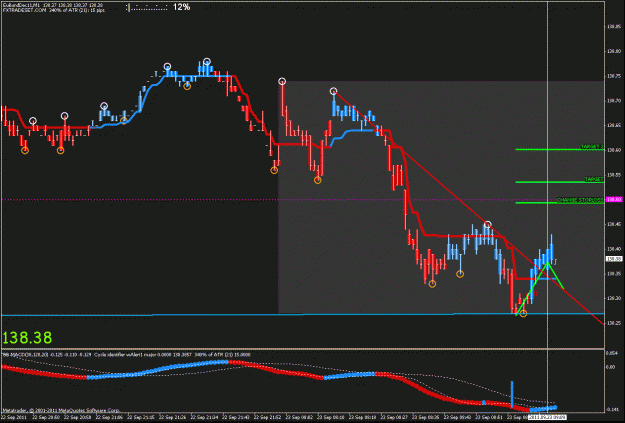The height and width of the screenshot is (423, 625).
Task: Click the dotted progress bar next to 12%
Action: (x=147, y=7)
